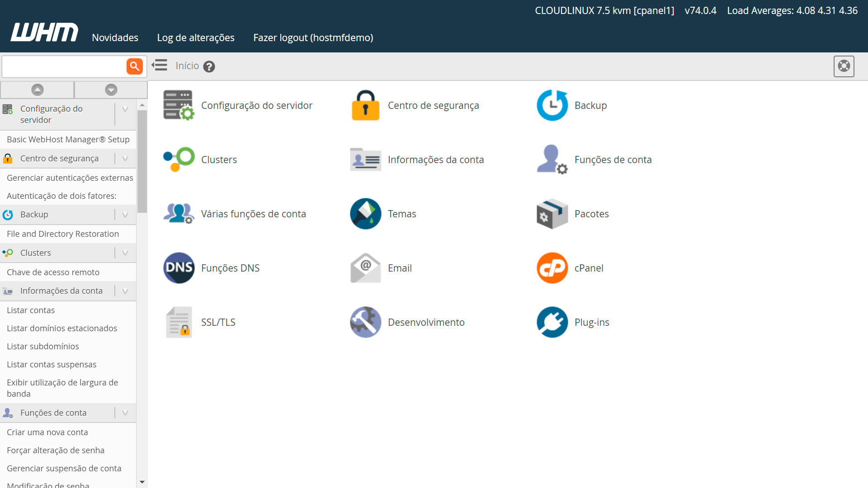
Task: Open the Funções de conta user icon
Action: coord(552,160)
